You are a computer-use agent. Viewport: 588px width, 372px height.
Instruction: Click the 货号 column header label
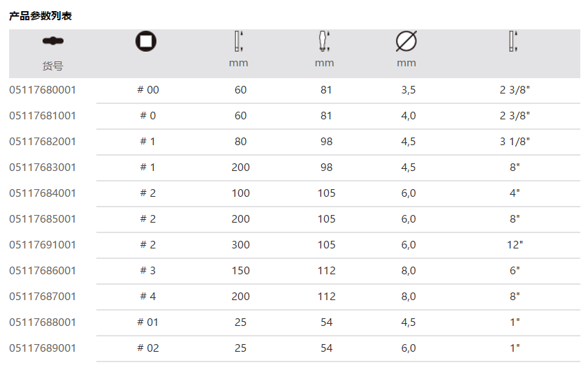click(x=52, y=66)
